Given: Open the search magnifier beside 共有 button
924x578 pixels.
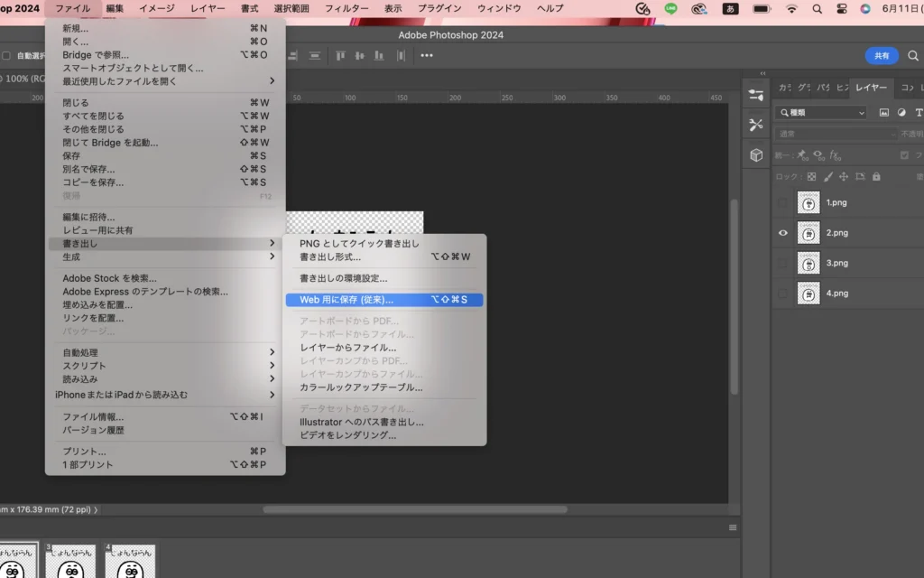Looking at the screenshot, I should pyautogui.click(x=913, y=56).
